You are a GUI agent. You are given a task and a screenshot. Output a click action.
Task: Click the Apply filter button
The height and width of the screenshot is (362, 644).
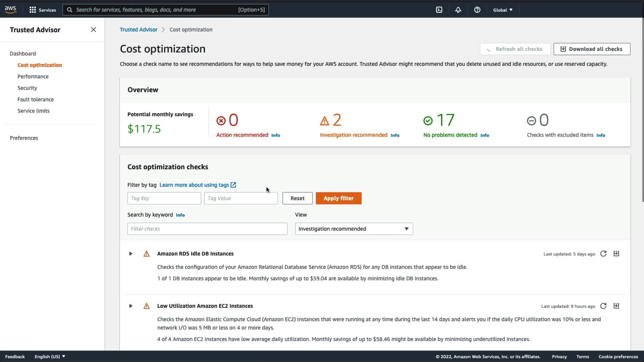pos(338,198)
